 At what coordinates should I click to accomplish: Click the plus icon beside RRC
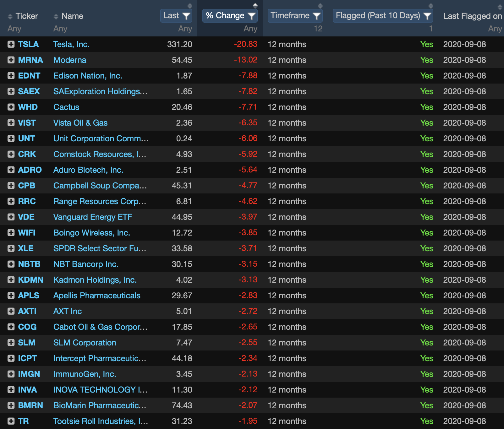[11, 201]
